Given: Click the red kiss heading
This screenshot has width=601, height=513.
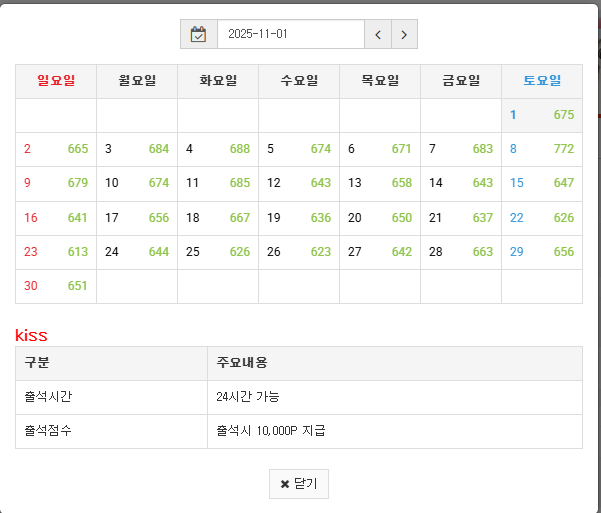Looking at the screenshot, I should pos(31,335).
